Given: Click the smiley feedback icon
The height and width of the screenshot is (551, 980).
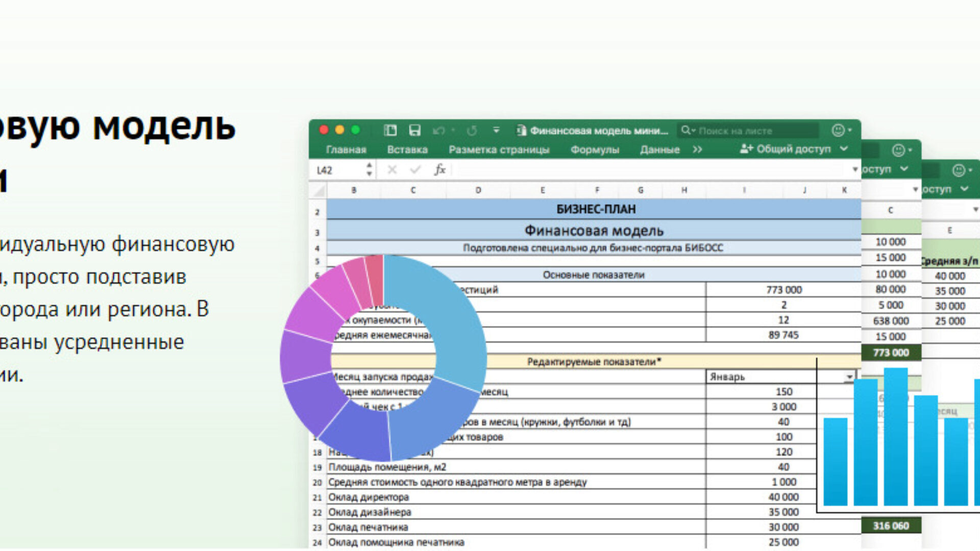Looking at the screenshot, I should tap(838, 131).
